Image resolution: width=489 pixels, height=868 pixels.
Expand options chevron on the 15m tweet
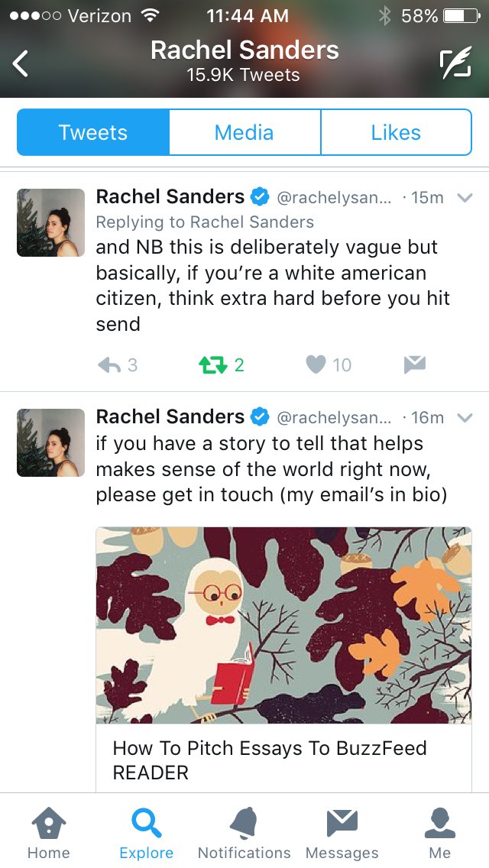pos(465,198)
